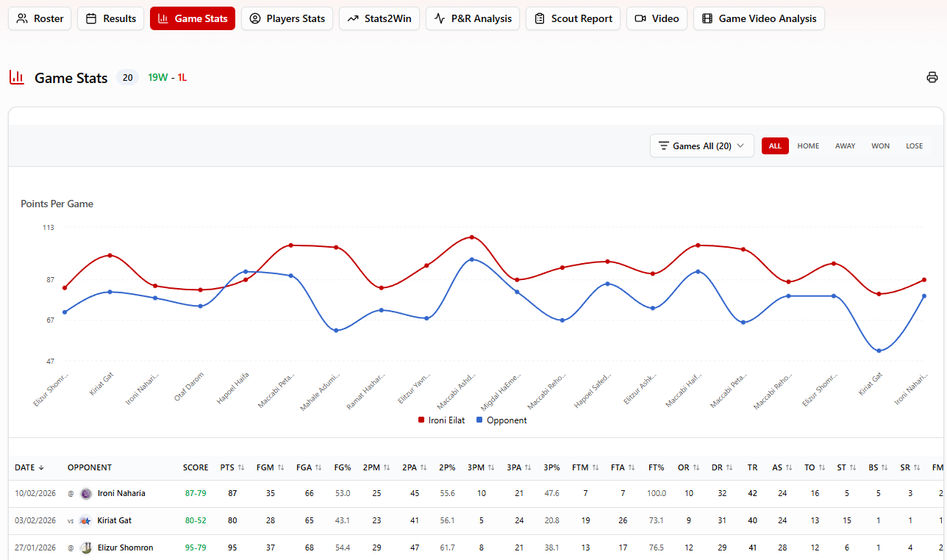This screenshot has height=560, width=947.
Task: Open the Players Stats tab
Action: coord(287,18)
